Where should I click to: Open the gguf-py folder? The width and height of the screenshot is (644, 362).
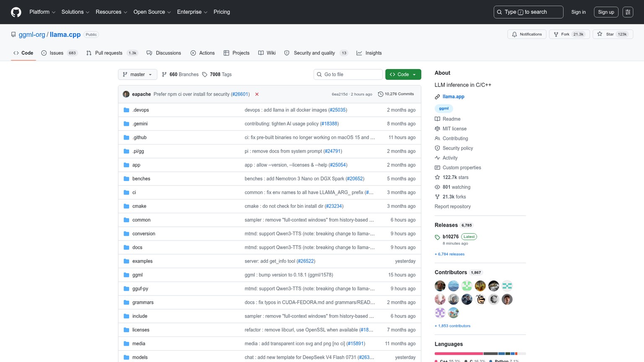pyautogui.click(x=140, y=289)
